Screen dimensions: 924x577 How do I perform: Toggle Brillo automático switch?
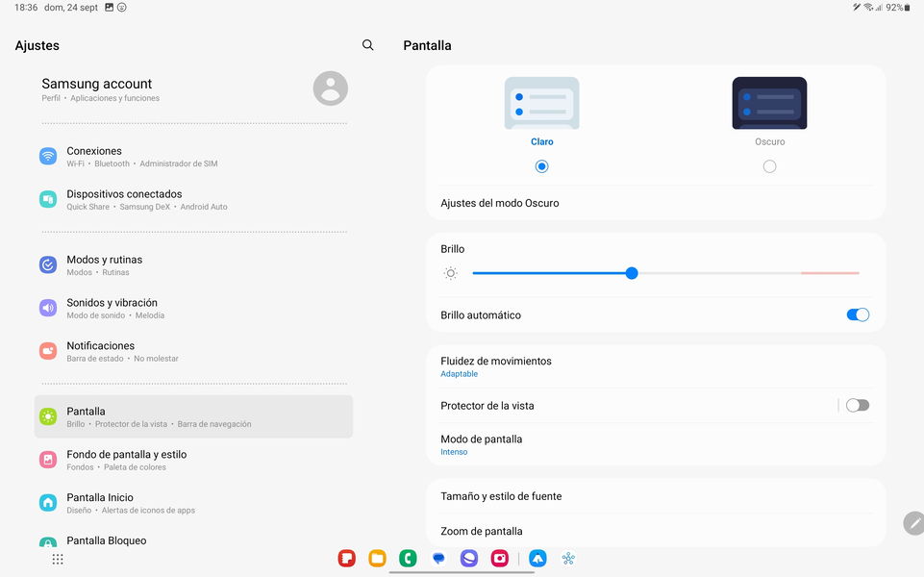(858, 314)
